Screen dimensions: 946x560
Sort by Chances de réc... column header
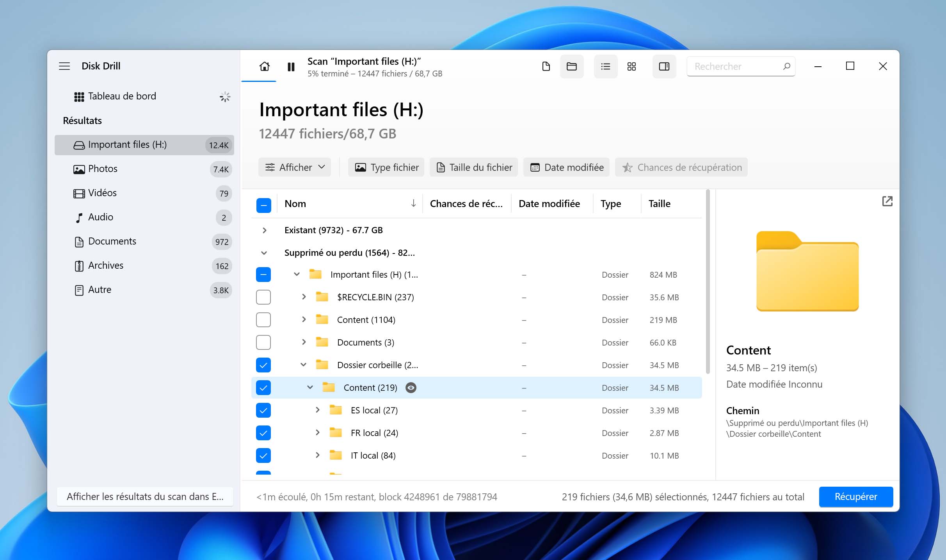click(x=466, y=204)
